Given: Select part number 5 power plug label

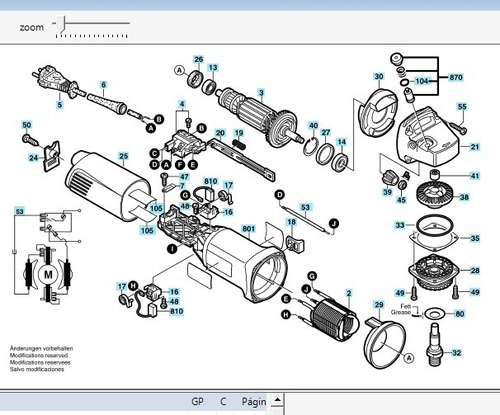Looking at the screenshot, I should pos(60,105).
